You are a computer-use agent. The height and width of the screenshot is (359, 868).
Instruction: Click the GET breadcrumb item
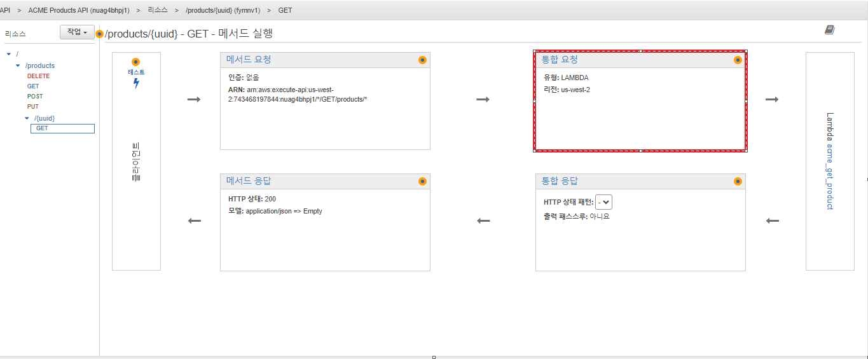pos(285,10)
